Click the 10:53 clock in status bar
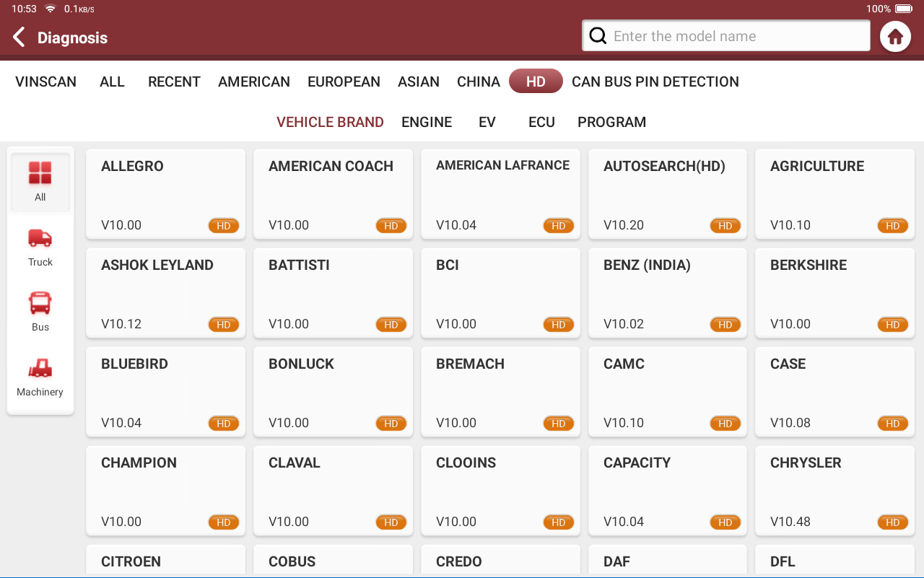The width and height of the screenshot is (924, 578). pos(24,9)
